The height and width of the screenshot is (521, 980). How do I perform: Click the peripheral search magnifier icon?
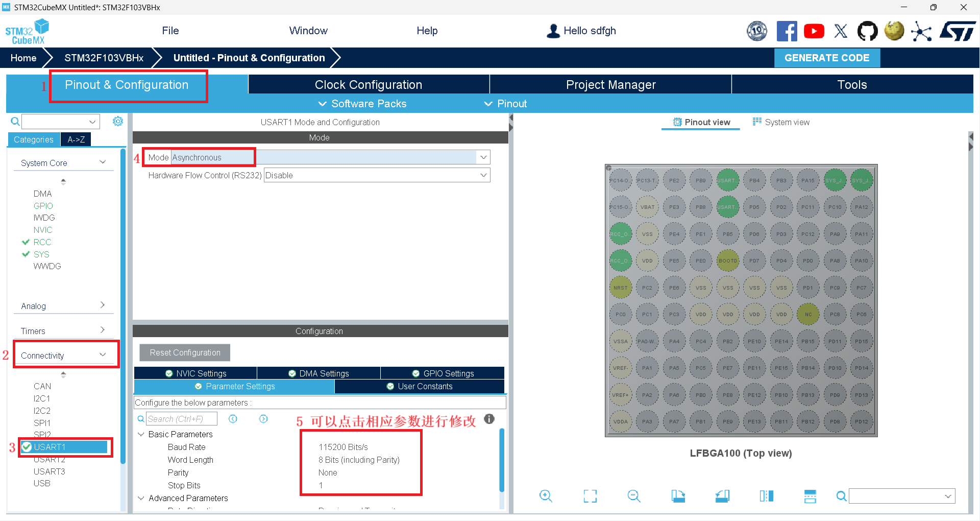click(x=15, y=121)
